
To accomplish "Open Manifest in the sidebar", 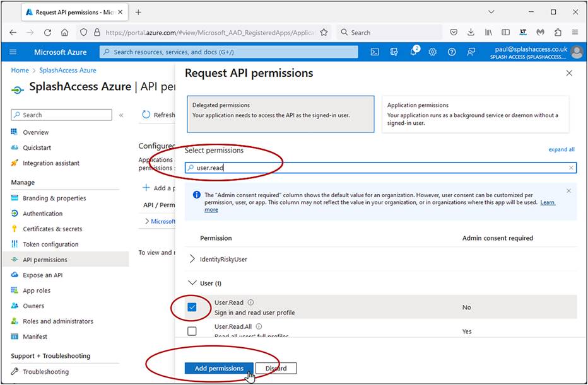I will (35, 336).
